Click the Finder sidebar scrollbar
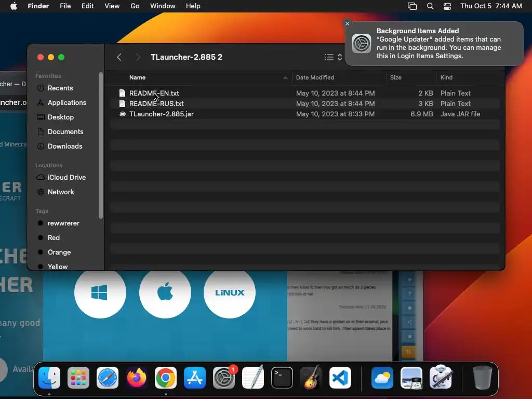Viewport: 532px width, 399px height. point(101,145)
